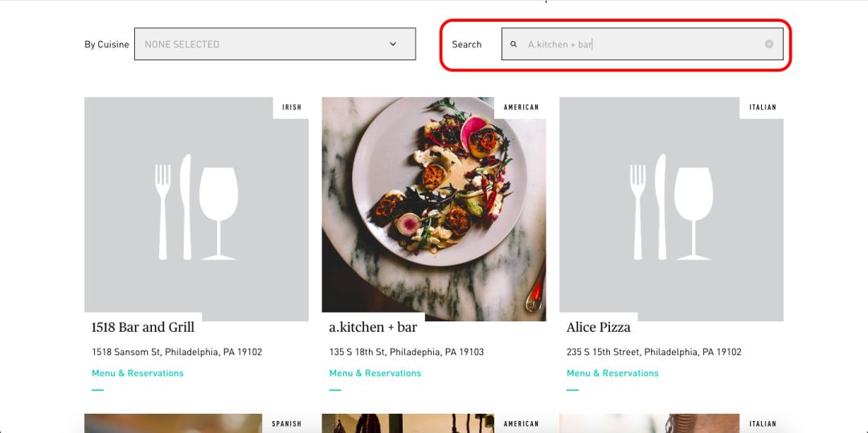This screenshot has width=868, height=433.
Task: Click inside the search input field
Action: [642, 44]
